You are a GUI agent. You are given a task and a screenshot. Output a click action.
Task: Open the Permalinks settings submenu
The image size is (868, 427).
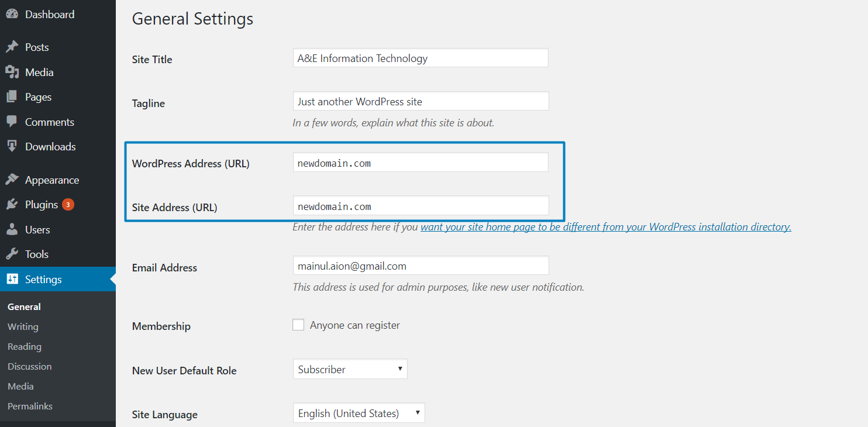coord(30,406)
